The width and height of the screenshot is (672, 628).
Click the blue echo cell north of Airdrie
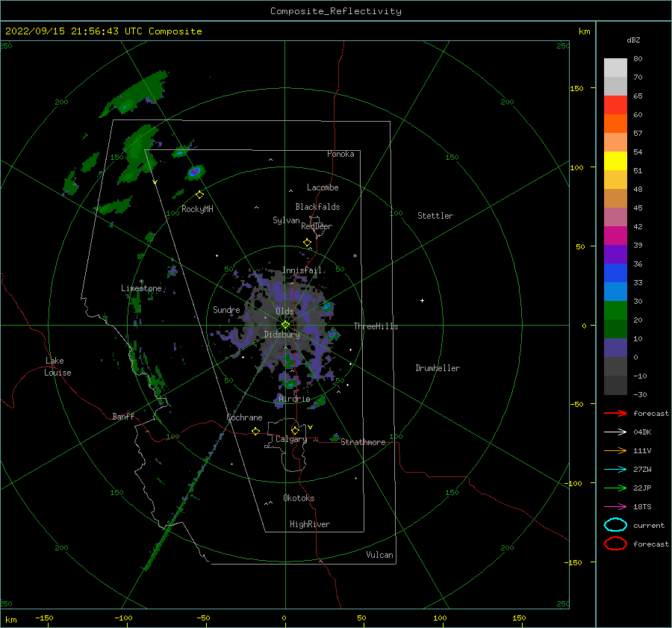(291, 384)
